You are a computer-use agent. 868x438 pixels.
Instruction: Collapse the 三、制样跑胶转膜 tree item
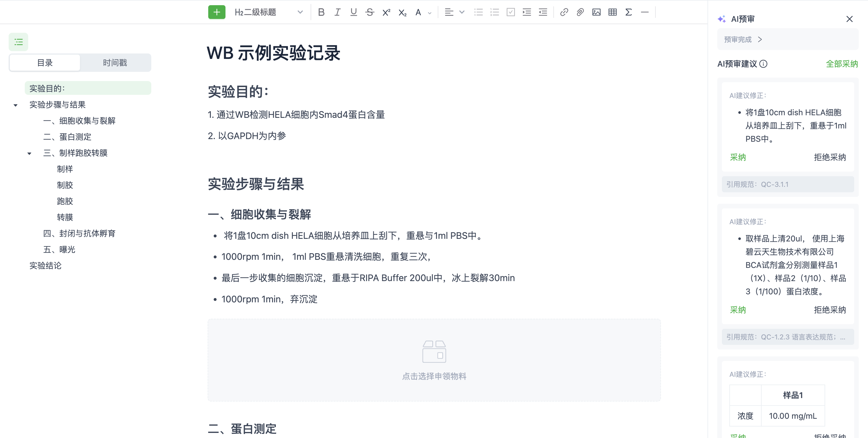[29, 153]
